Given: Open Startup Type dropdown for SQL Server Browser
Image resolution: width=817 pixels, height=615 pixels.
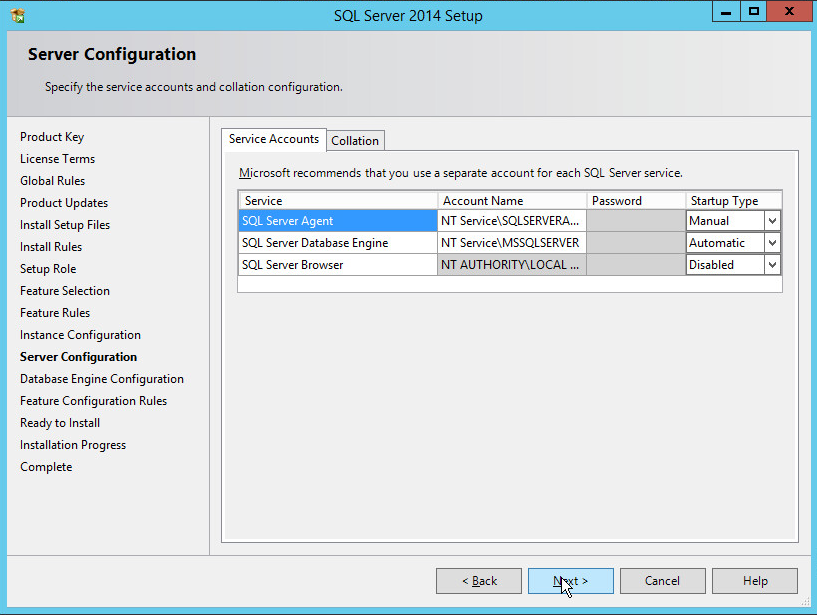Looking at the screenshot, I should click(x=771, y=265).
